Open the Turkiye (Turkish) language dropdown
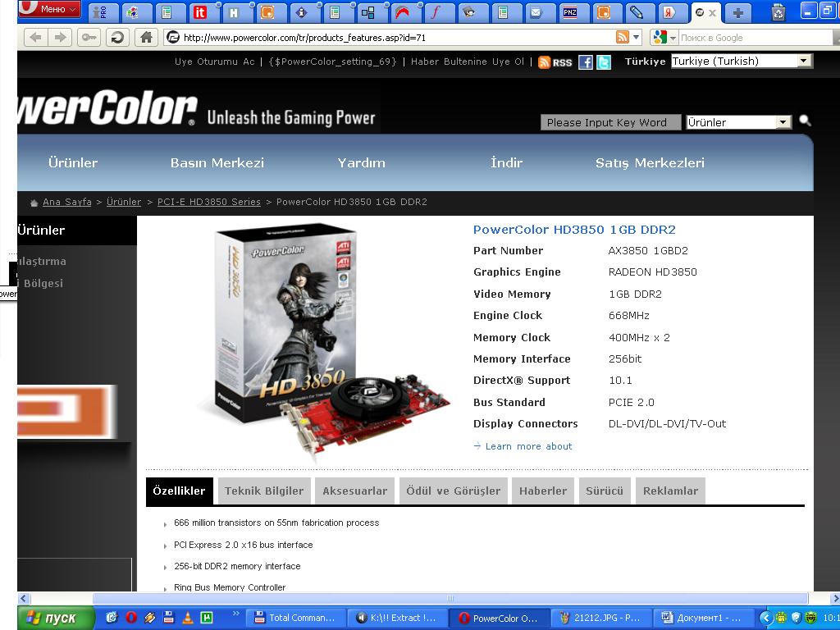The width and height of the screenshot is (840, 630). pyautogui.click(x=742, y=61)
